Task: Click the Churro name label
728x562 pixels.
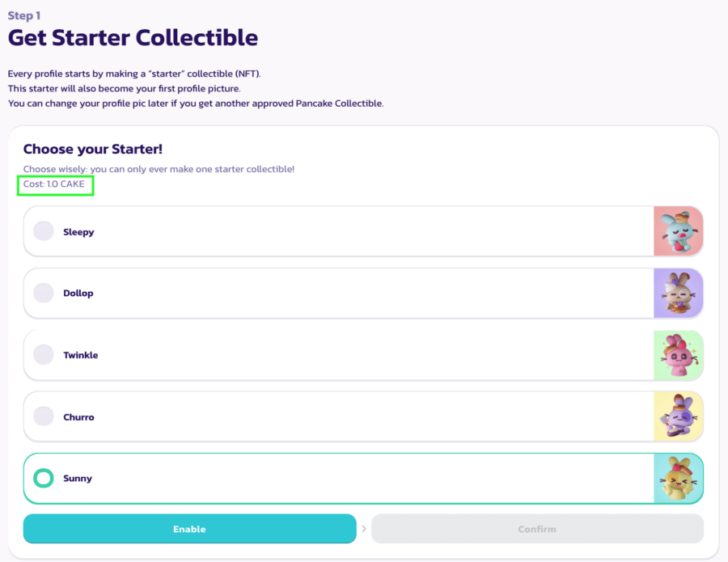Action: [78, 417]
